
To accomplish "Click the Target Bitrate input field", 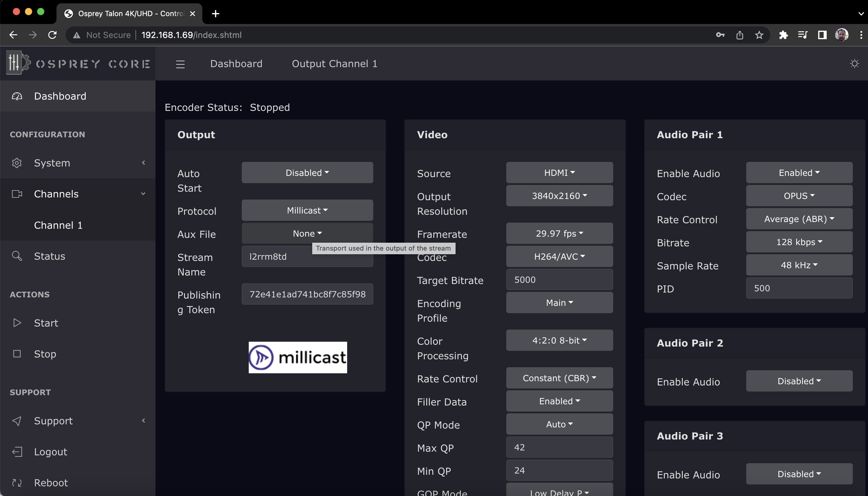I will pos(559,280).
